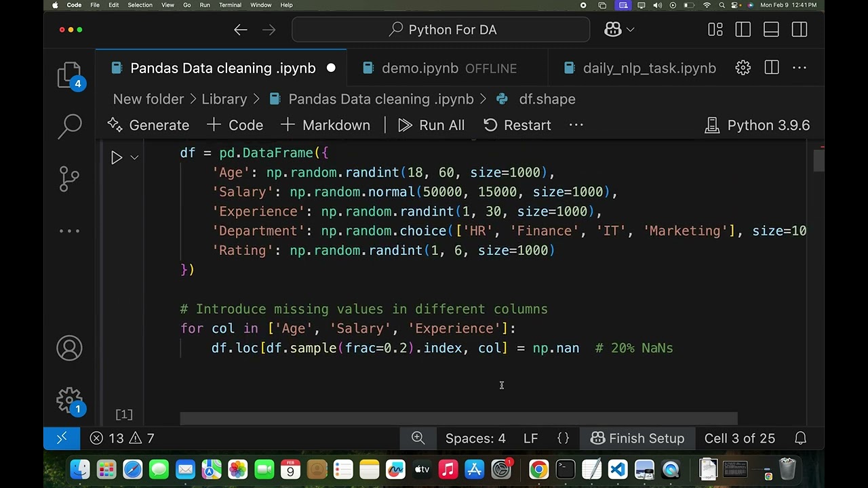Change end of line sequence LF
This screenshot has height=488, width=868.
(x=530, y=439)
